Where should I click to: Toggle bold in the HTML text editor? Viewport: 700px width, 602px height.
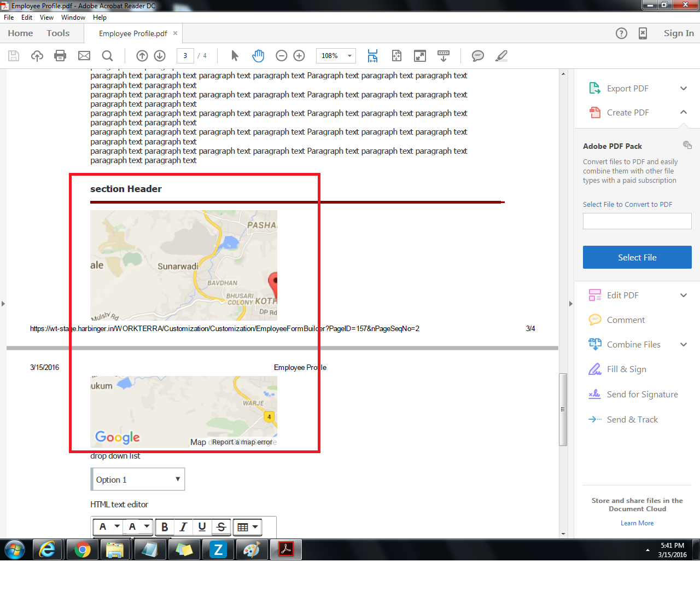click(164, 526)
